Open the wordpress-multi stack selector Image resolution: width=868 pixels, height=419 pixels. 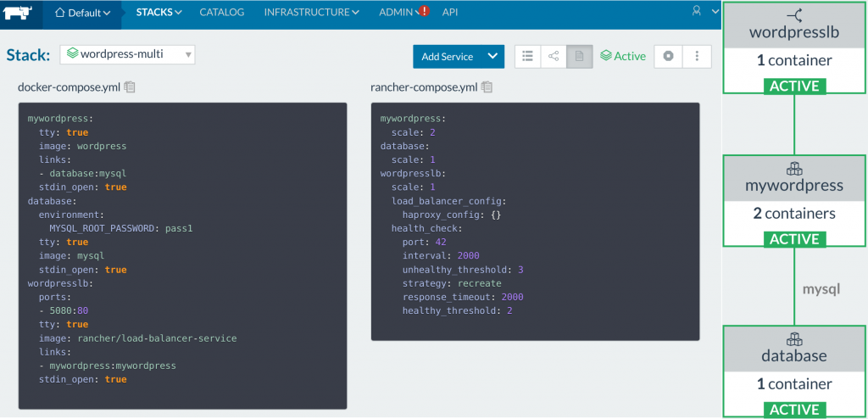(127, 55)
